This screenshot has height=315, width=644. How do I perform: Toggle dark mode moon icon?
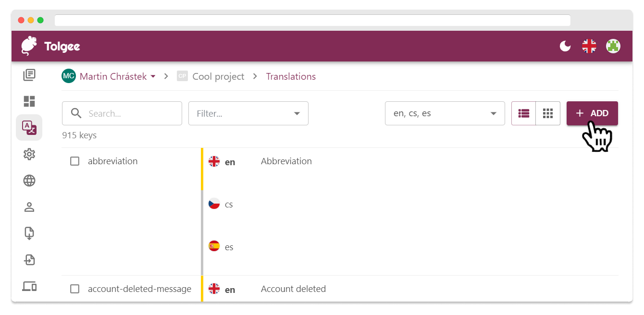pyautogui.click(x=565, y=46)
